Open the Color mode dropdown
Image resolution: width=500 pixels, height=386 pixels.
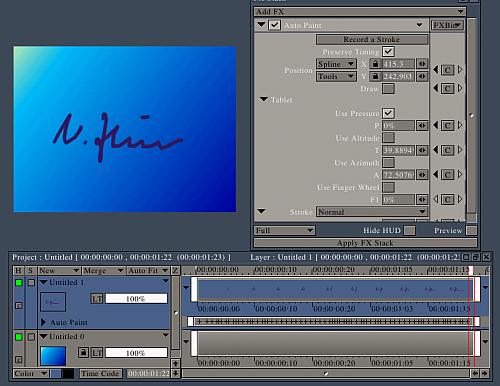pyautogui.click(x=30, y=373)
